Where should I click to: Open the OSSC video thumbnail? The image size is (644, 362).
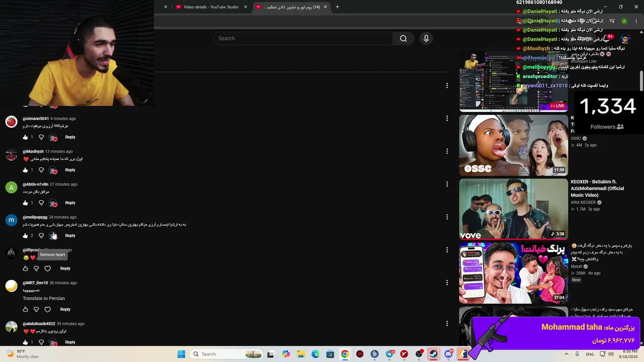[513, 145]
